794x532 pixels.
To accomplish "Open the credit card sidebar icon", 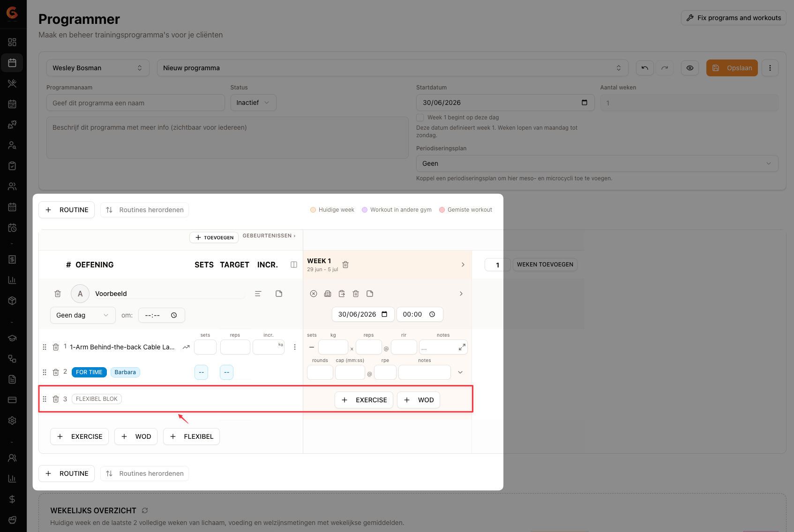I will (x=12, y=400).
